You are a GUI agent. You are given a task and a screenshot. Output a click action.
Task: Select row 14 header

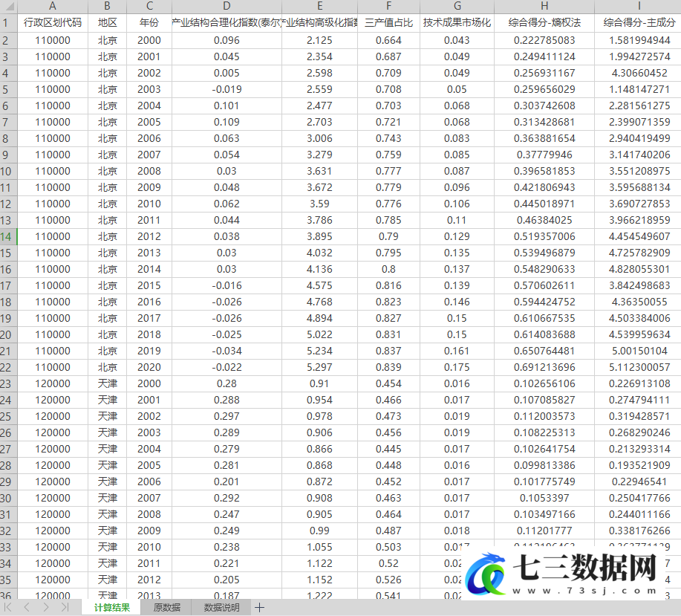pos(9,237)
